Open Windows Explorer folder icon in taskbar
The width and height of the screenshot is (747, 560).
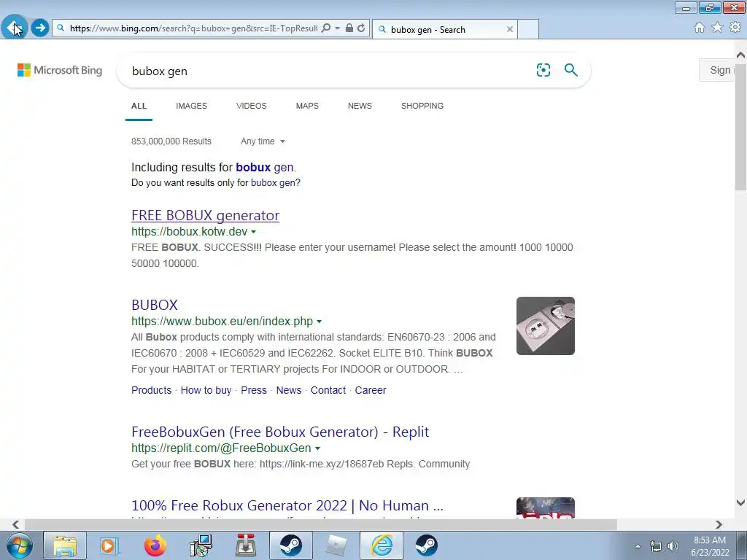pyautogui.click(x=65, y=545)
